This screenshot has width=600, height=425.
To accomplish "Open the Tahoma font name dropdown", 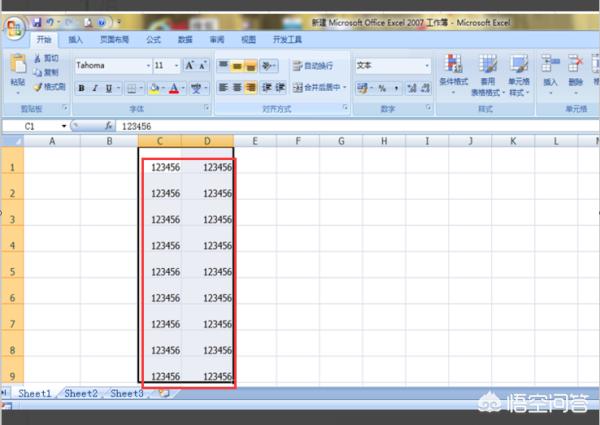I will pos(148,66).
